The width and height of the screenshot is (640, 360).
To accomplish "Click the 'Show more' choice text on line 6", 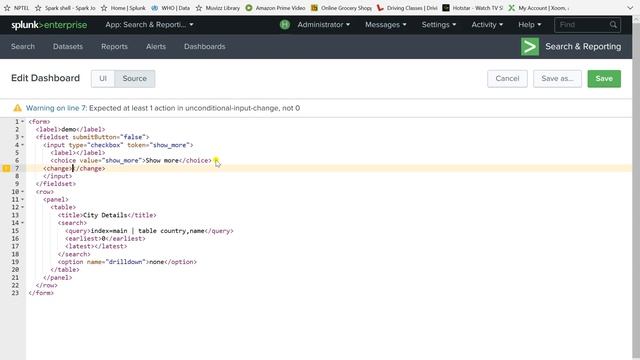I will [x=162, y=160].
